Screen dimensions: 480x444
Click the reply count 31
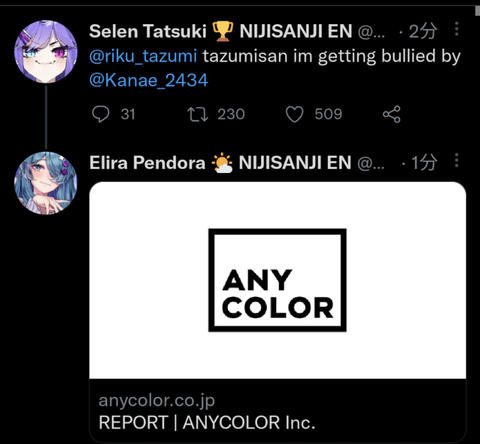pyautogui.click(x=128, y=114)
